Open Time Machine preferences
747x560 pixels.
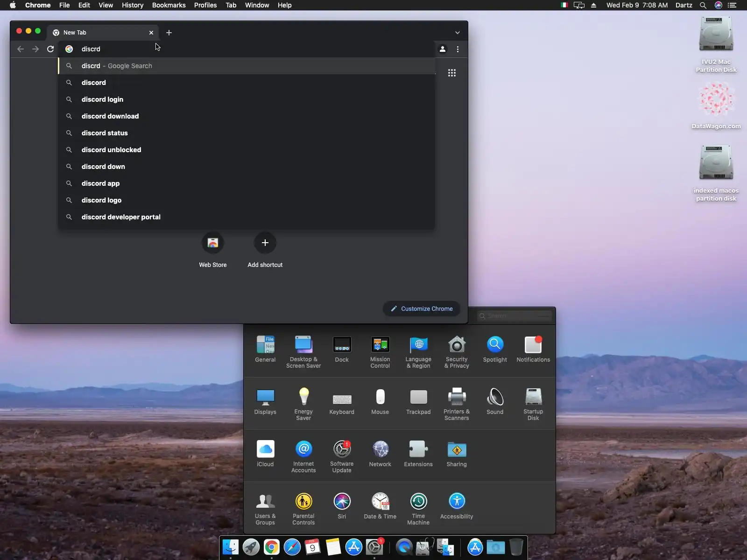[x=418, y=509]
